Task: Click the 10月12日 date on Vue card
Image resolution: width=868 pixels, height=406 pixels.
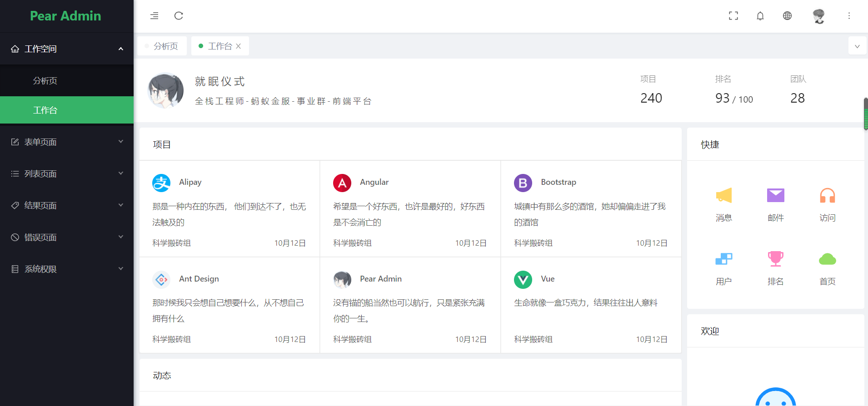Action: (652, 339)
